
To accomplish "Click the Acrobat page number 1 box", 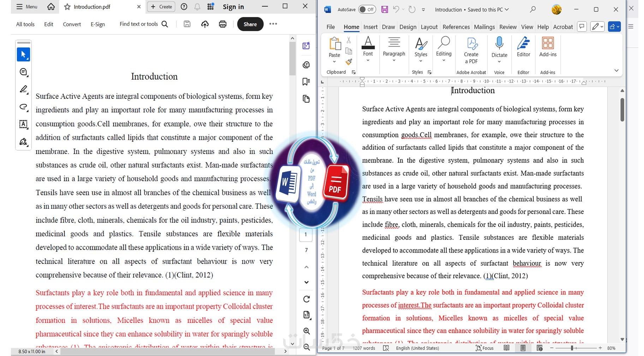I will point(306,235).
